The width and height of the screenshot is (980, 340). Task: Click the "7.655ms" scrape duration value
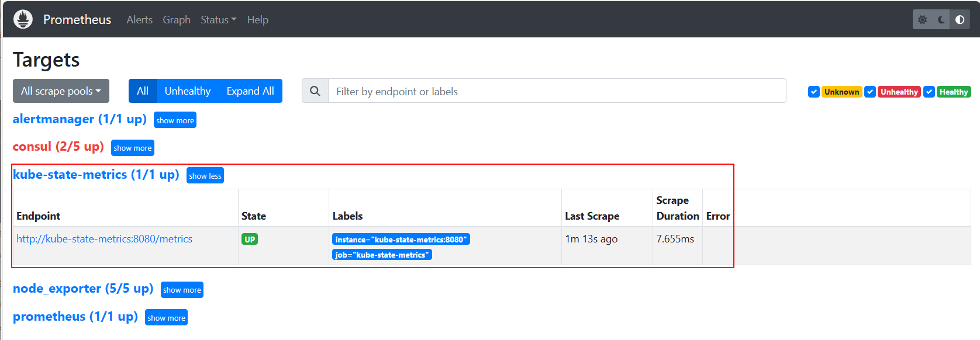coord(675,239)
